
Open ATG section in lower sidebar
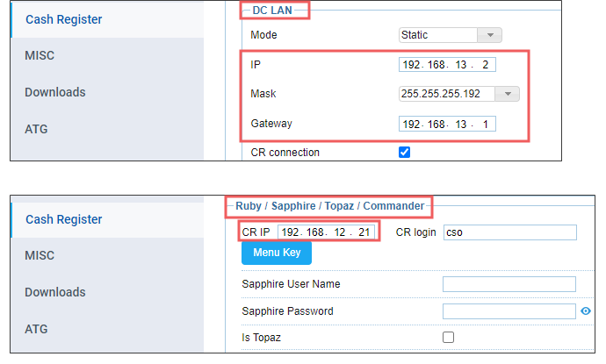point(36,329)
